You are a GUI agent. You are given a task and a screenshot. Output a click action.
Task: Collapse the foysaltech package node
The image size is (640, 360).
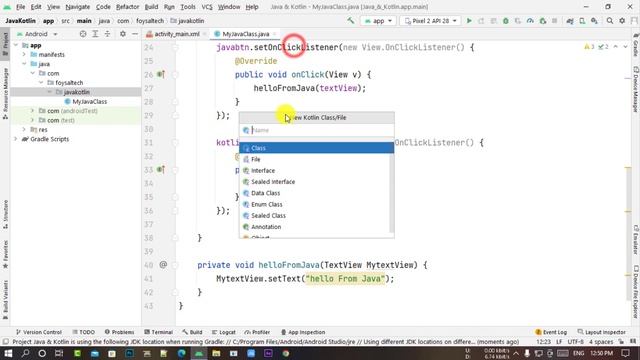point(41,82)
